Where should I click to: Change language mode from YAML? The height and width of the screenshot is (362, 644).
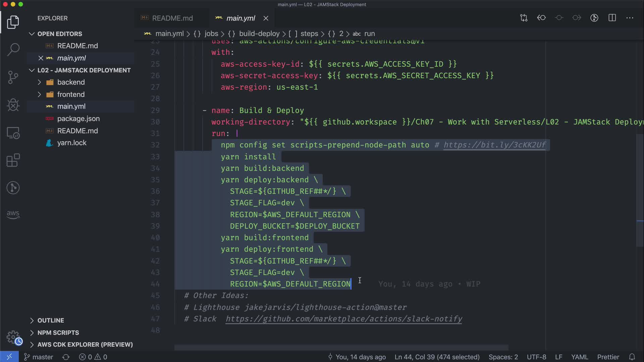click(579, 357)
